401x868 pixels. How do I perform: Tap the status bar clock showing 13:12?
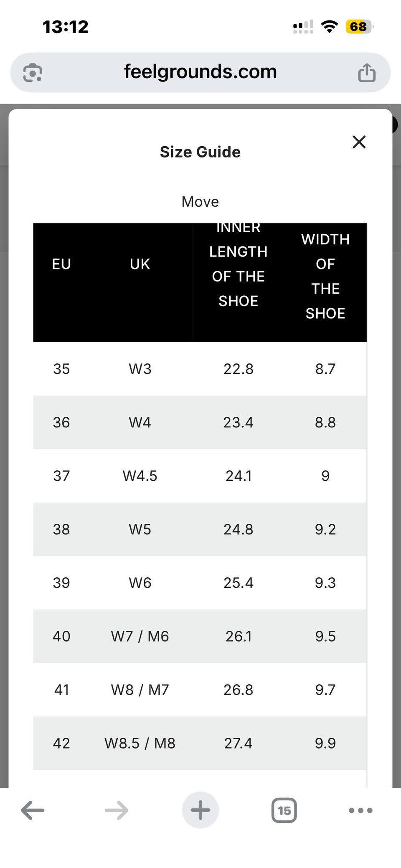[66, 27]
